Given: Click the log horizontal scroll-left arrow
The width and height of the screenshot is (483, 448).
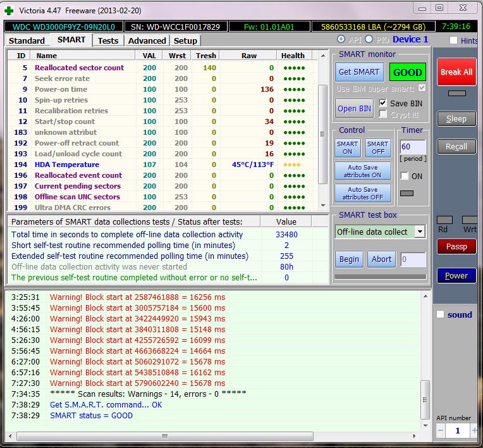Looking at the screenshot, I should pos(11,436).
